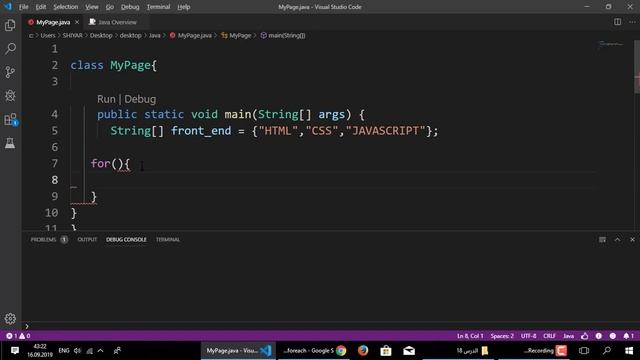
Task: Show the Output panel tab
Action: pos(87,240)
